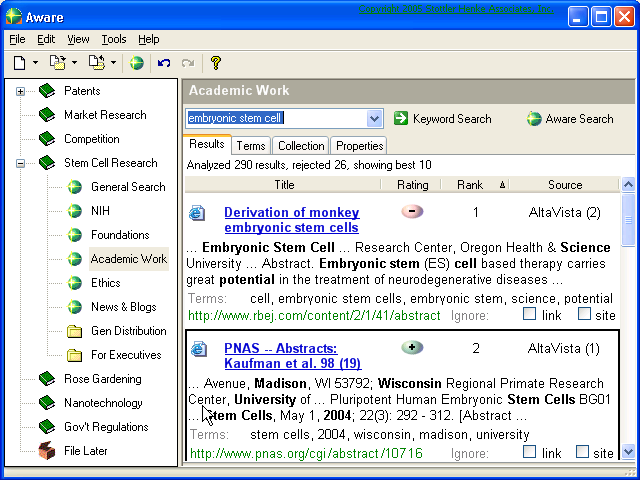
Task: Open the View menu
Action: (x=78, y=39)
